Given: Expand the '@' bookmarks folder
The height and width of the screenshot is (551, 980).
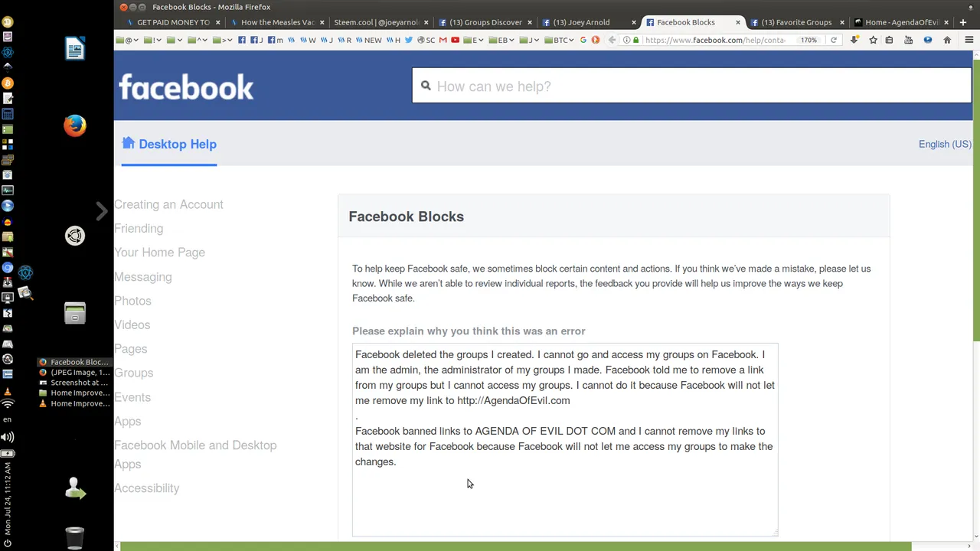Looking at the screenshot, I should click(x=127, y=40).
